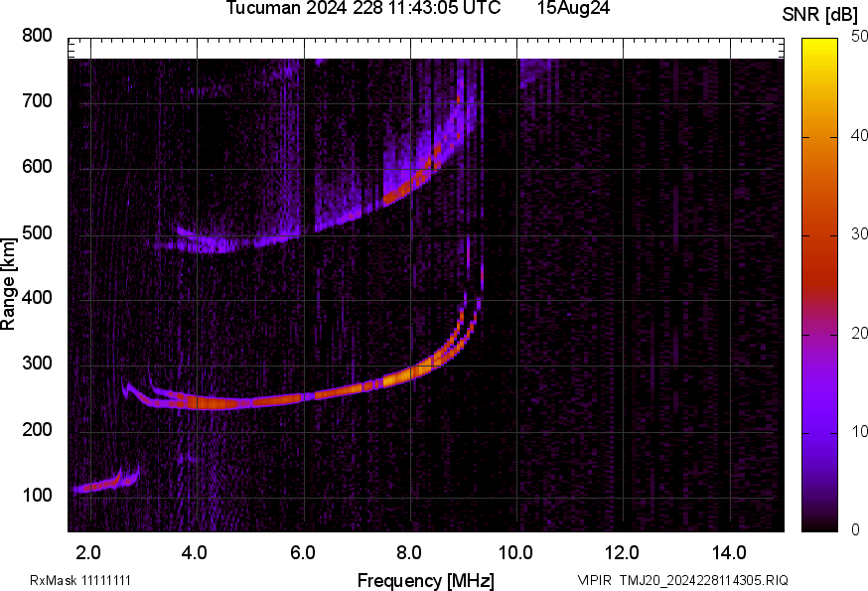Click the Frequency [MHz] axis label
The image size is (868, 591).
click(425, 580)
